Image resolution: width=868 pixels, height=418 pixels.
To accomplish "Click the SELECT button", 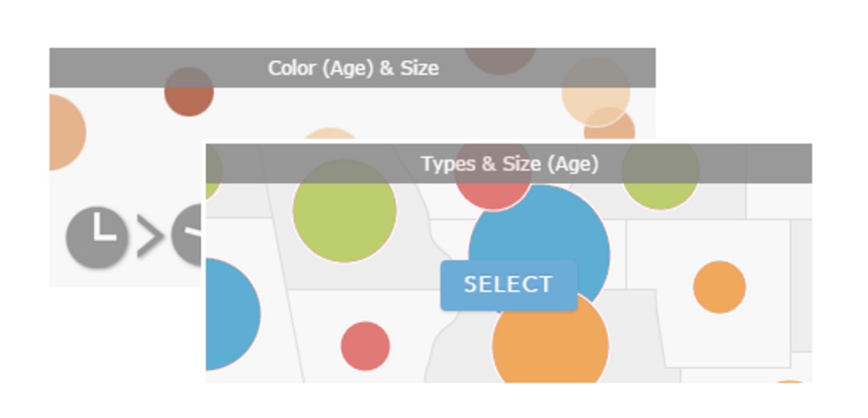I will coord(509,285).
